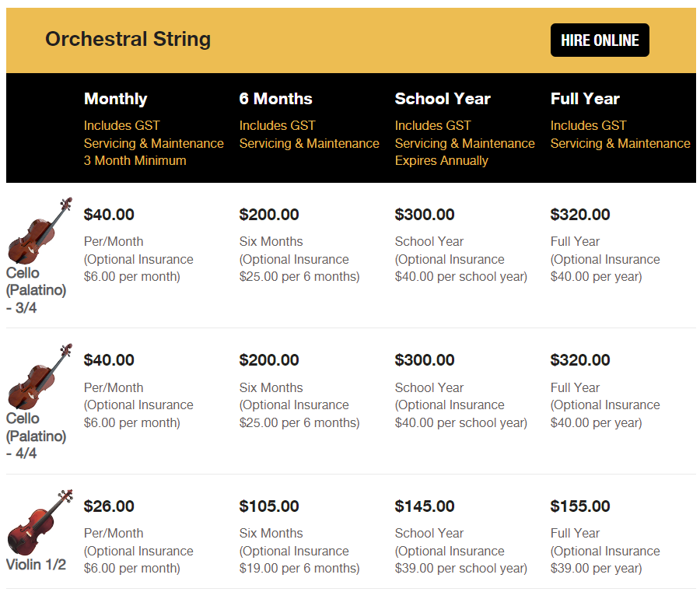Click $26.00 monthly price for Violin 1/2
The width and height of the screenshot is (700, 599).
(x=109, y=506)
